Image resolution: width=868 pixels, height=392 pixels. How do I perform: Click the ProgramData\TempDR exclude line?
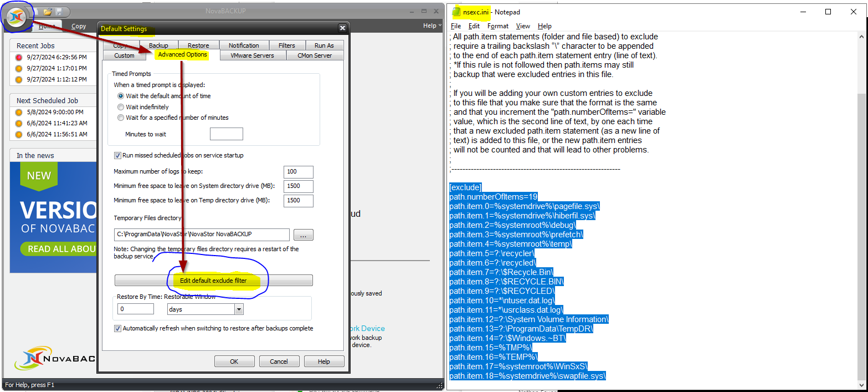click(521, 328)
